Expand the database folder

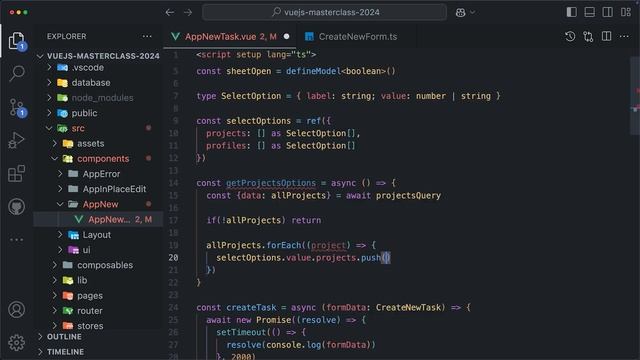coord(98,82)
